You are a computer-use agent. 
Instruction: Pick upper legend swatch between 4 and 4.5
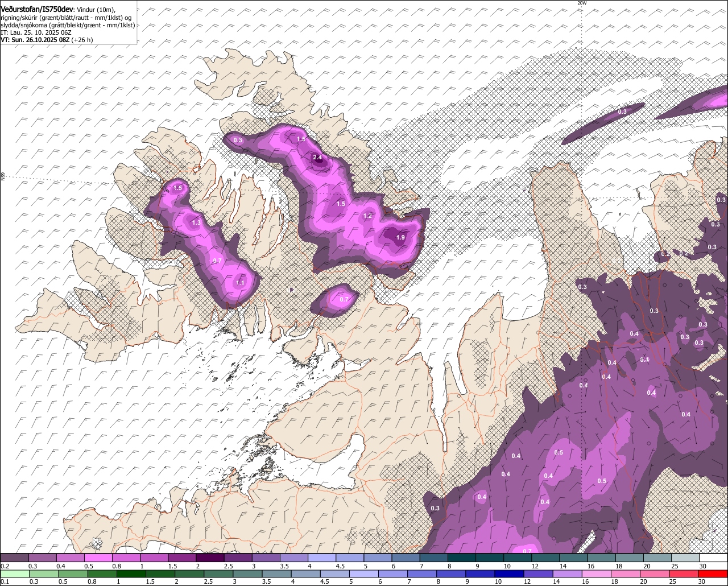pyautogui.click(x=322, y=558)
